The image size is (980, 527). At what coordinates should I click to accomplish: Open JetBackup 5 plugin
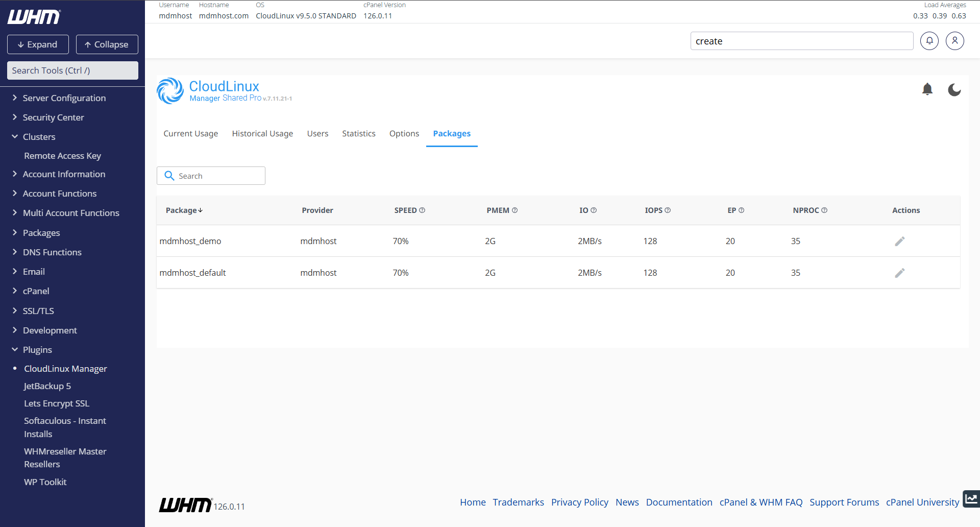coord(47,386)
